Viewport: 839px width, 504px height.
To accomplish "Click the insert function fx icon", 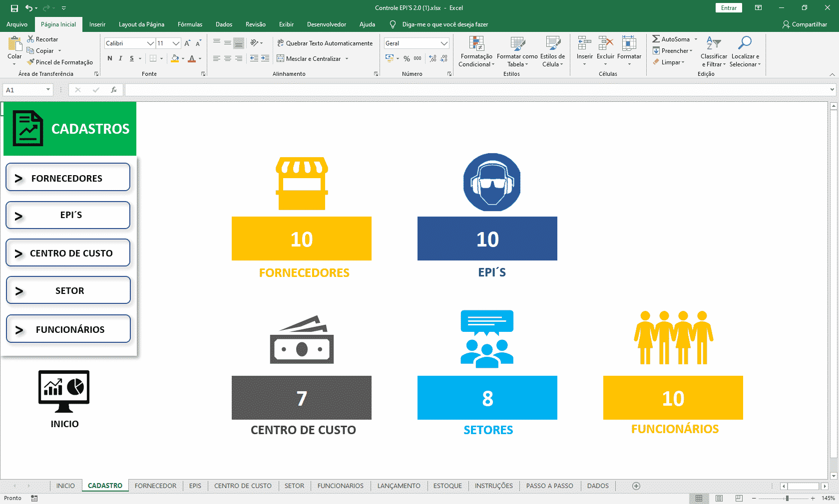I will tap(114, 90).
